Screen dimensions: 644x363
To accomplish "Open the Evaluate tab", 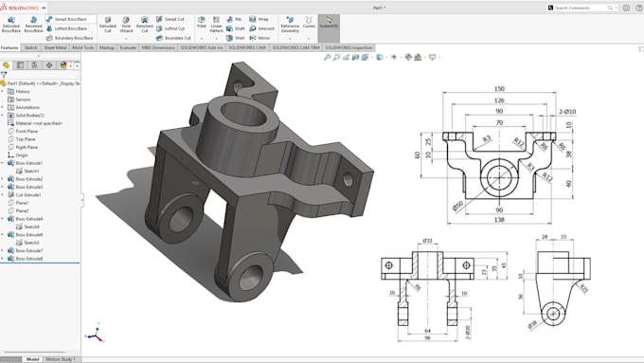I will coord(128,47).
